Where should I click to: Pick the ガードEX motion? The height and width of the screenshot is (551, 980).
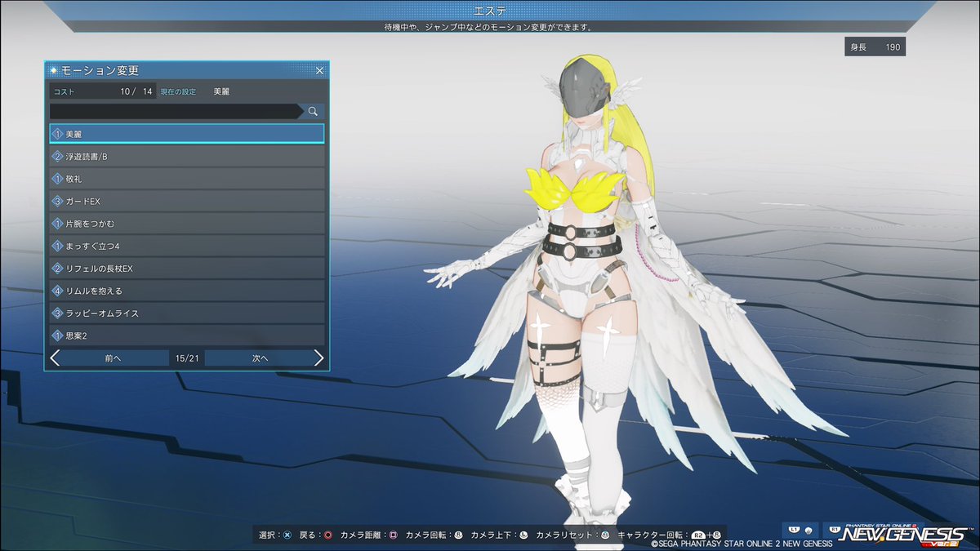pos(187,201)
